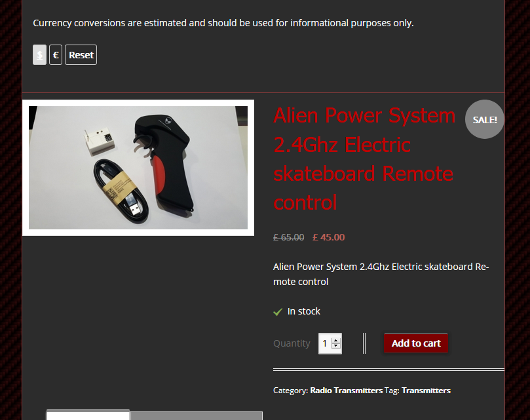
Task: Switch currency to Euro
Action: (56, 55)
